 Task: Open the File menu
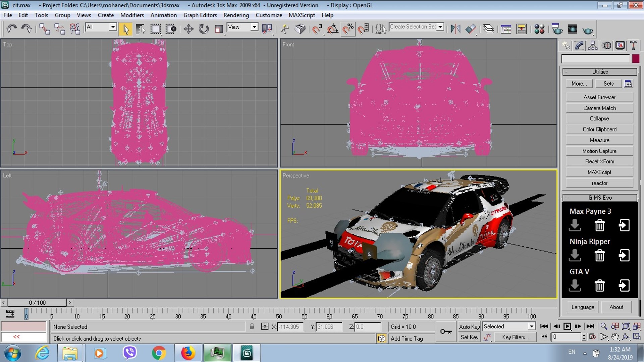[7, 15]
